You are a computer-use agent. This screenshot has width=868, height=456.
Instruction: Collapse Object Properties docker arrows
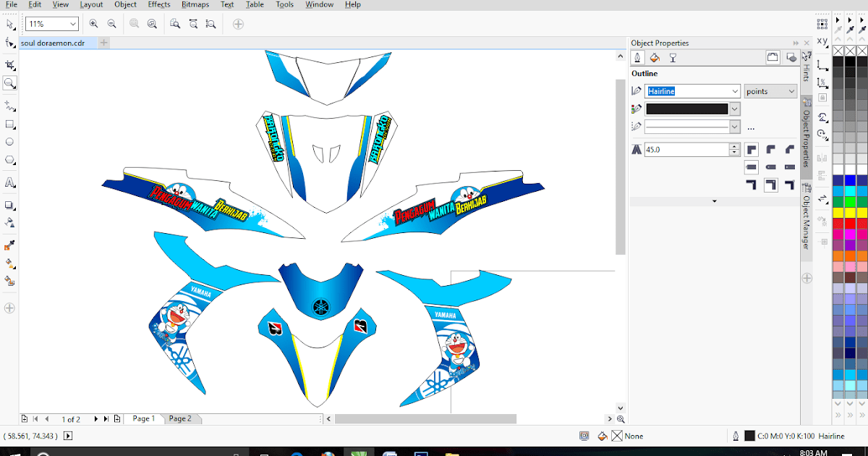[796, 43]
